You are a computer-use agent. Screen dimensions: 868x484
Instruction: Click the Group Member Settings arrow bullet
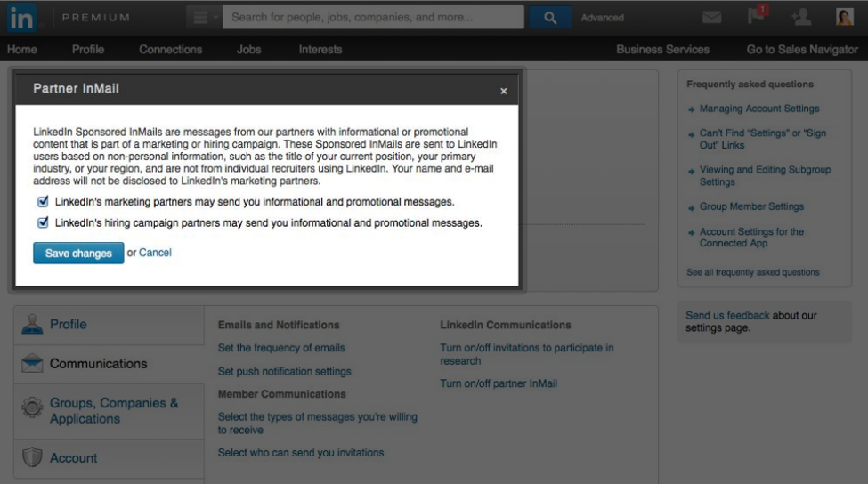pos(691,208)
